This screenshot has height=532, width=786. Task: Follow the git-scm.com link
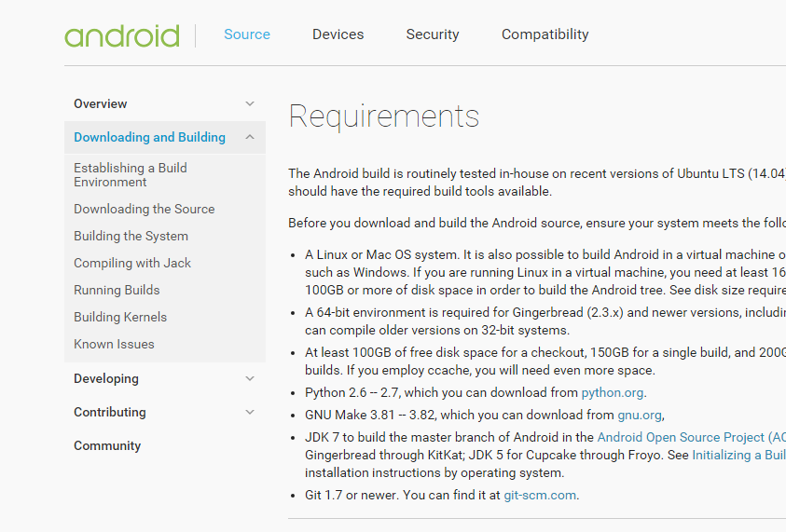point(540,496)
